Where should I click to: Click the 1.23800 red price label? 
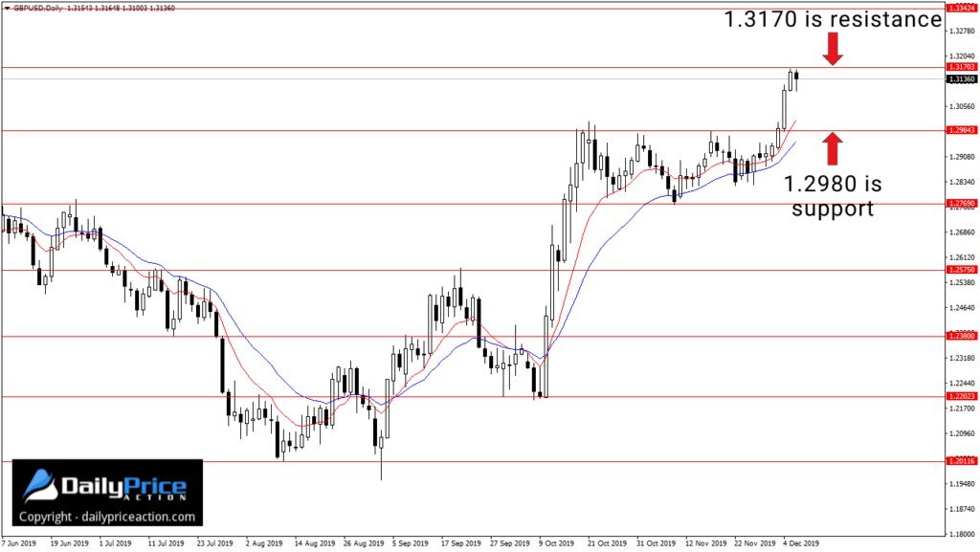(x=962, y=336)
